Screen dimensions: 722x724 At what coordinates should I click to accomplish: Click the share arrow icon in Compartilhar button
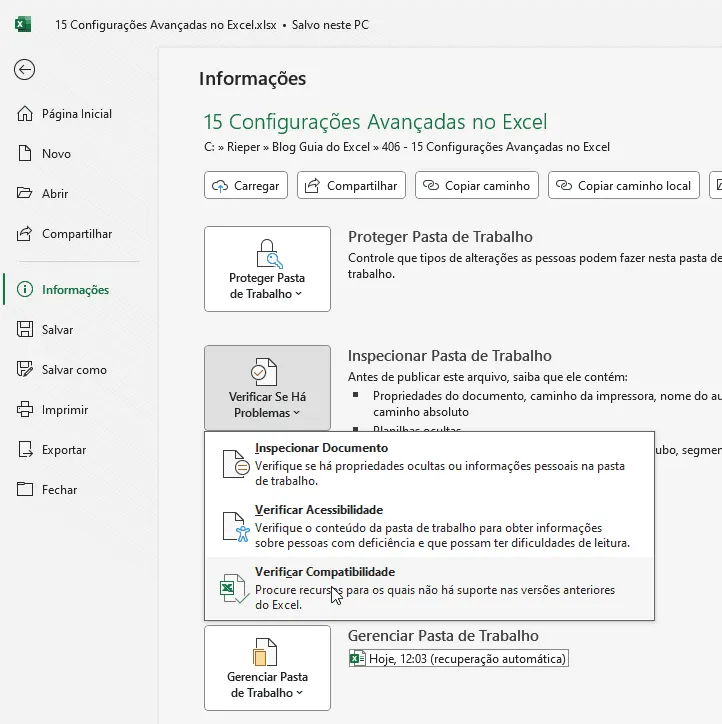coord(313,186)
